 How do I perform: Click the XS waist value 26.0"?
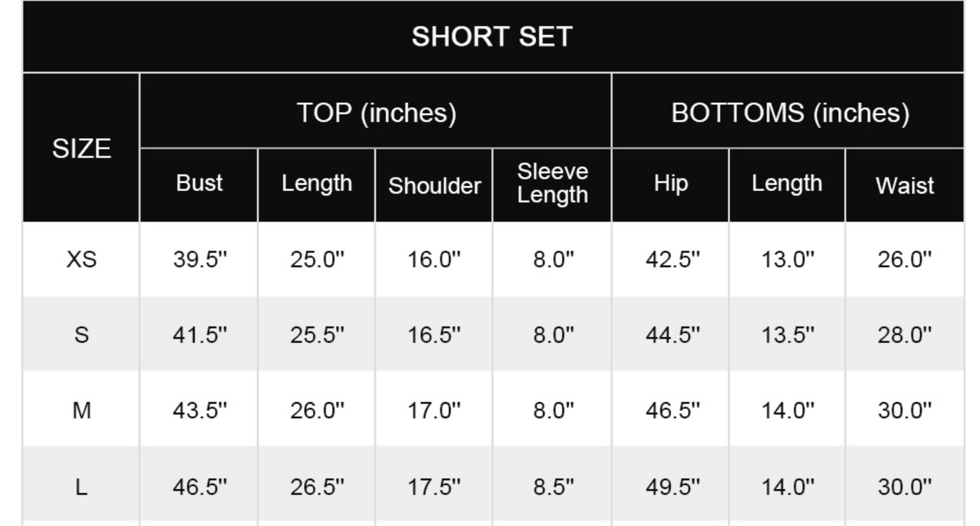904,260
